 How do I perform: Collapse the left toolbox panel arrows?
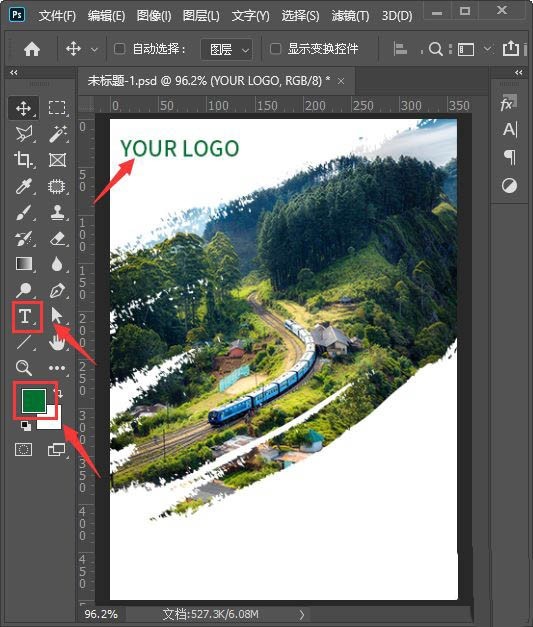14,72
